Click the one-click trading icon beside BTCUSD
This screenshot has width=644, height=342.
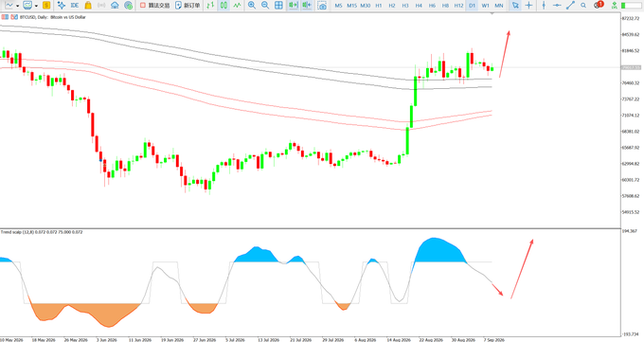[14, 17]
